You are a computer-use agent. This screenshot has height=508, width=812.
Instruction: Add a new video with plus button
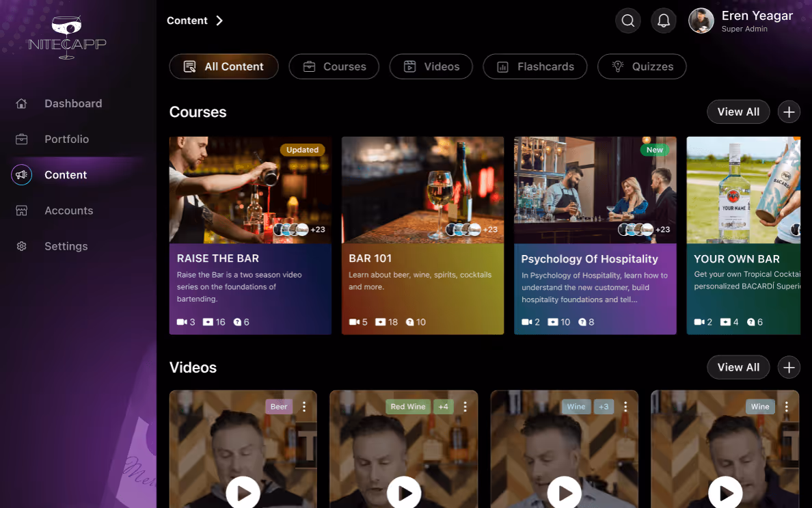[789, 367]
